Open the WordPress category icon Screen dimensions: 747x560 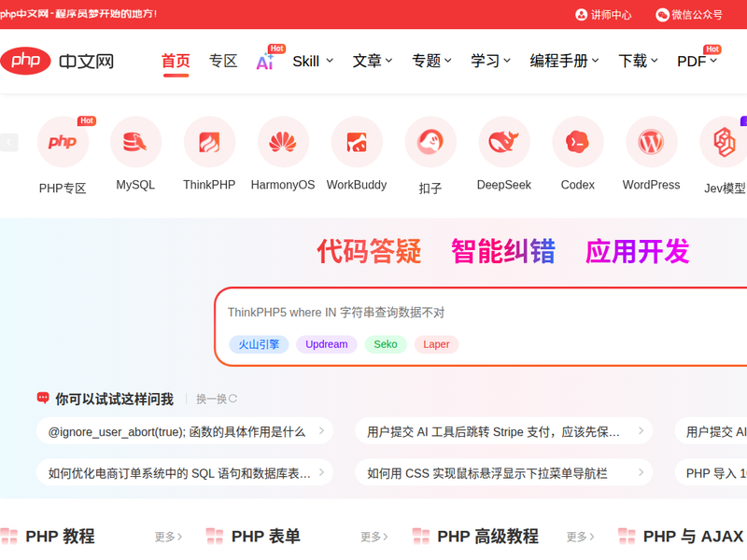(x=651, y=142)
